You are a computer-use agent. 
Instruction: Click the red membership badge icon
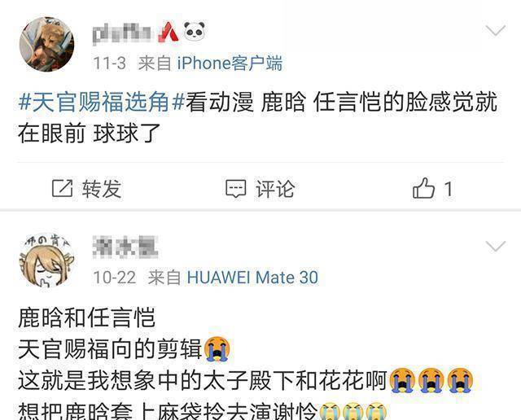click(x=169, y=32)
